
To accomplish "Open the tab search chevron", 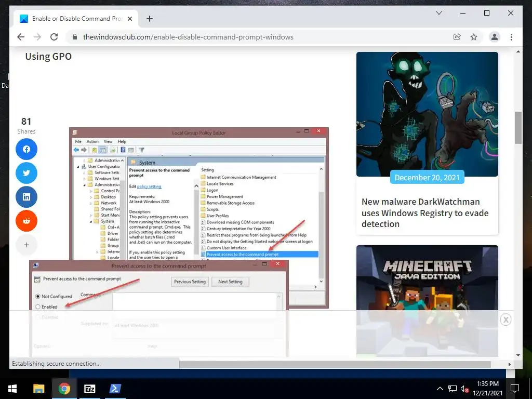I will 438,13.
